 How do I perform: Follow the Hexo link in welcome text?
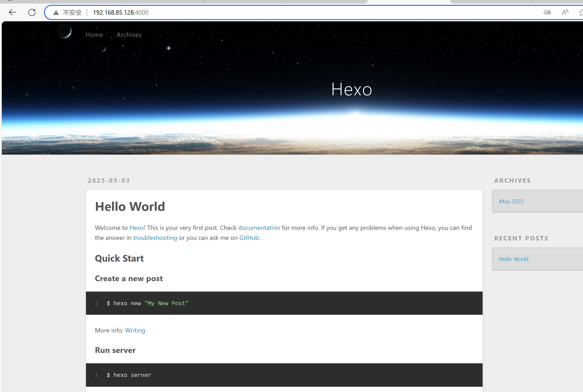pyautogui.click(x=137, y=228)
